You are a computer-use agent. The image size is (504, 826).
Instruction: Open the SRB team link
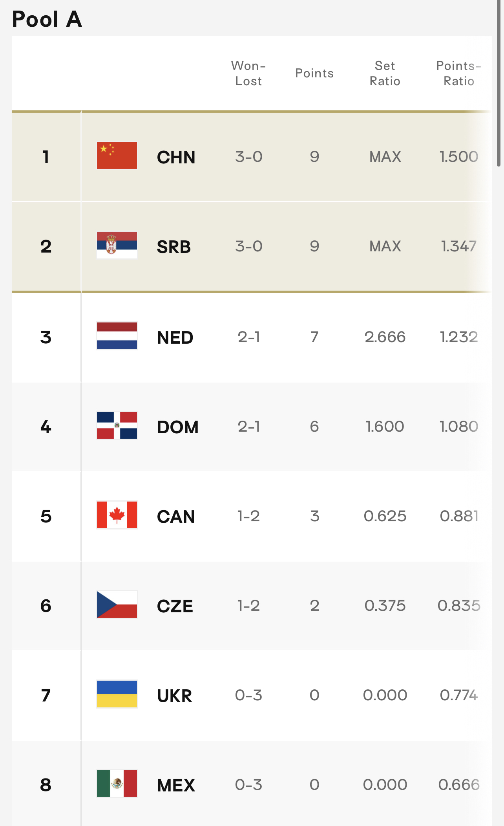pos(174,247)
